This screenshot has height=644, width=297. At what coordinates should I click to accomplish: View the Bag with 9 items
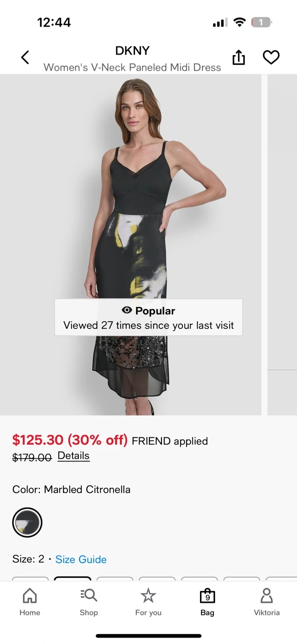tap(207, 602)
